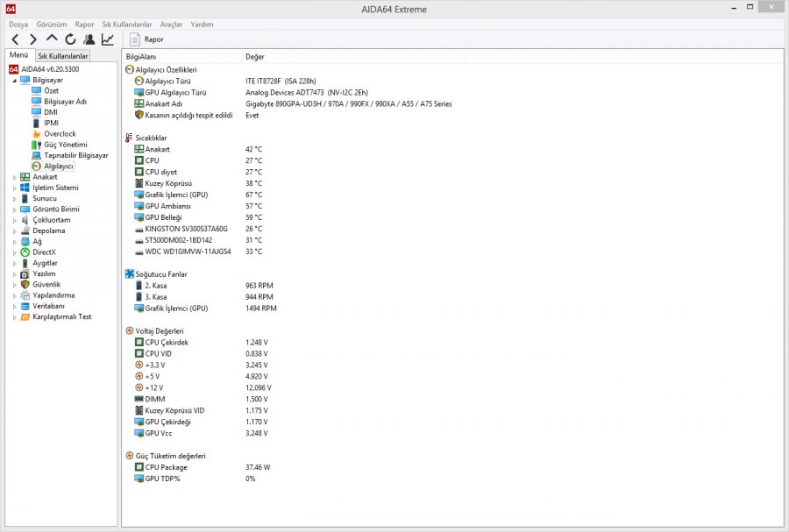Switch to the Menü tab
The height and width of the screenshot is (532, 789).
pyautogui.click(x=19, y=55)
